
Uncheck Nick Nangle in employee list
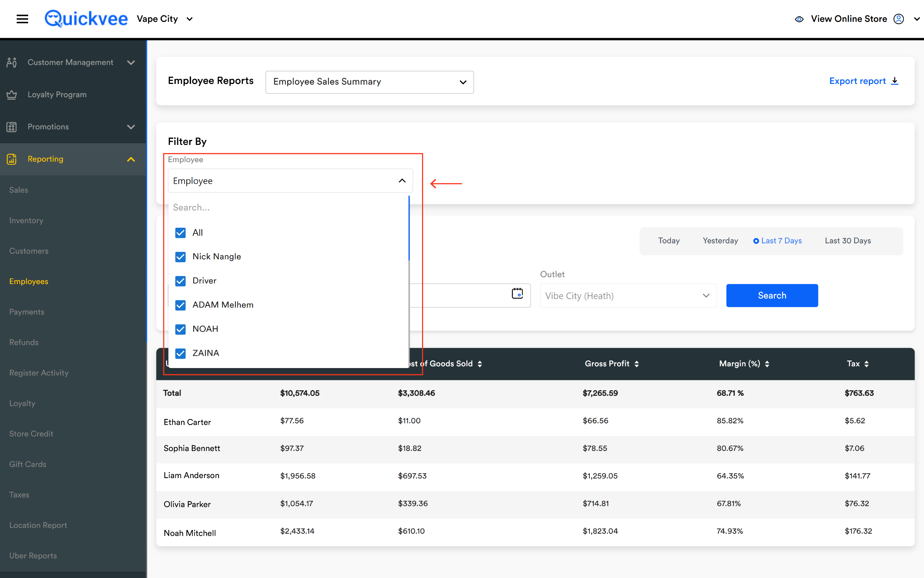180,256
